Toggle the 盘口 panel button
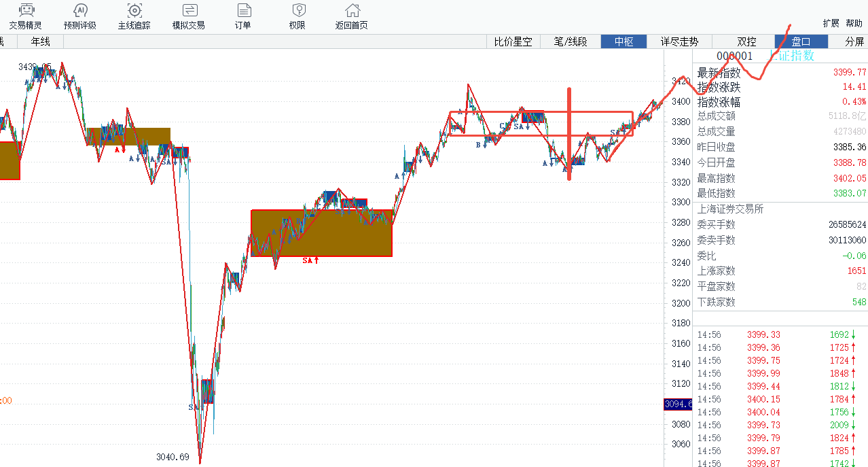868x467 pixels. coord(801,41)
